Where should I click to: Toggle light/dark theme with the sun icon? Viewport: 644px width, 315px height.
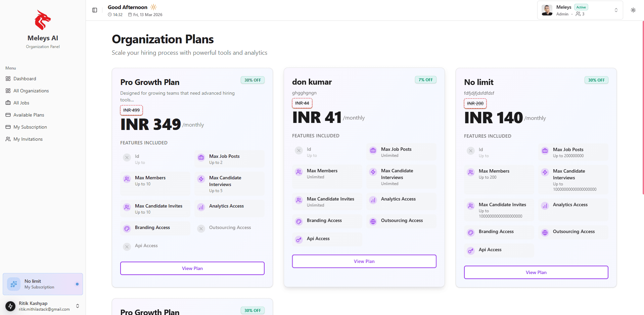coord(633,10)
